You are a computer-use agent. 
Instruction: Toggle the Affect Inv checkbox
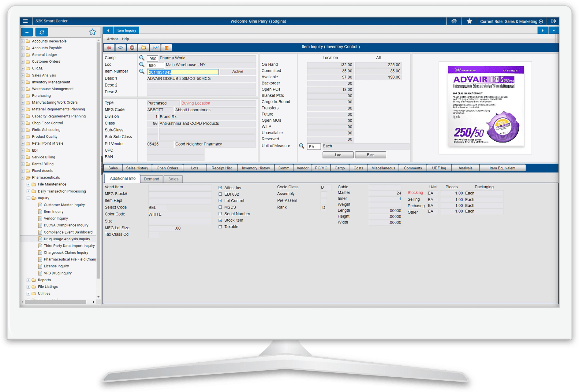(x=220, y=187)
